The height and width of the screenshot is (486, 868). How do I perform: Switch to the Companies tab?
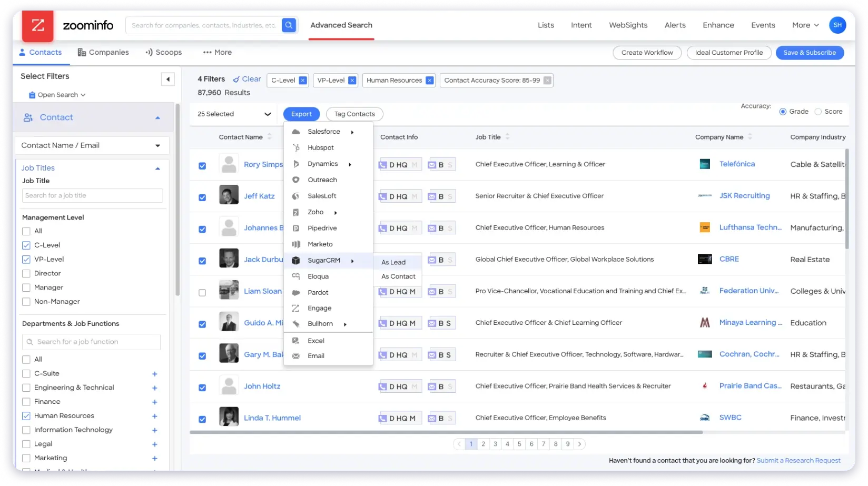coord(103,53)
